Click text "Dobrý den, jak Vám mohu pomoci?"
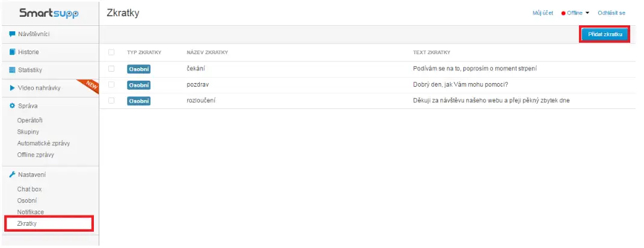 [x=461, y=85]
